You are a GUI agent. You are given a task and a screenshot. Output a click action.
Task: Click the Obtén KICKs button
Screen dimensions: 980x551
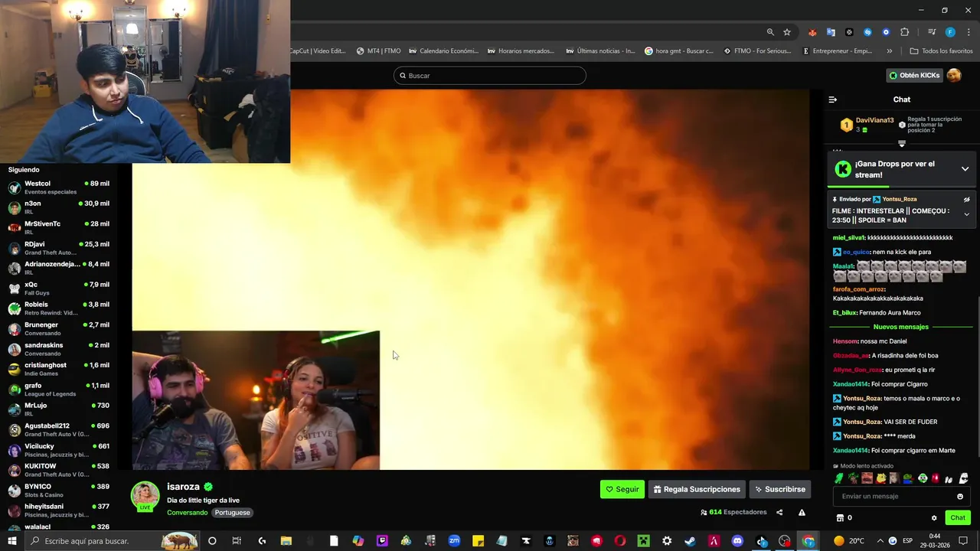point(915,75)
